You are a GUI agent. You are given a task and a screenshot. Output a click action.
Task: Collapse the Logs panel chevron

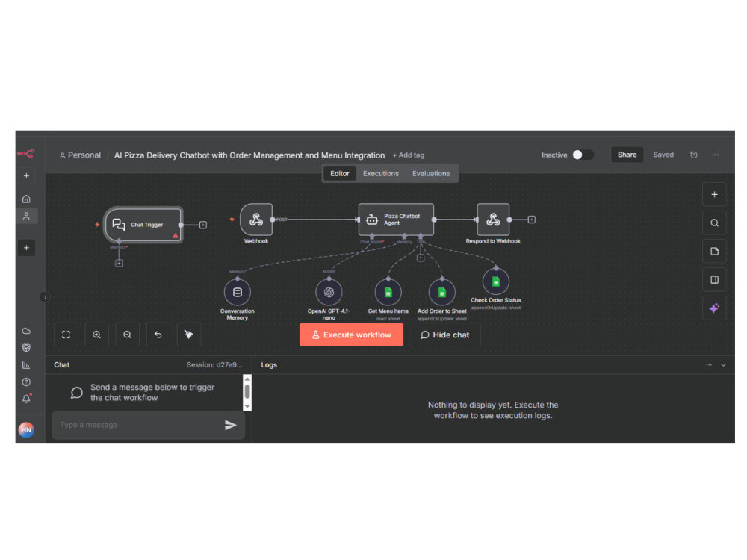point(723,365)
